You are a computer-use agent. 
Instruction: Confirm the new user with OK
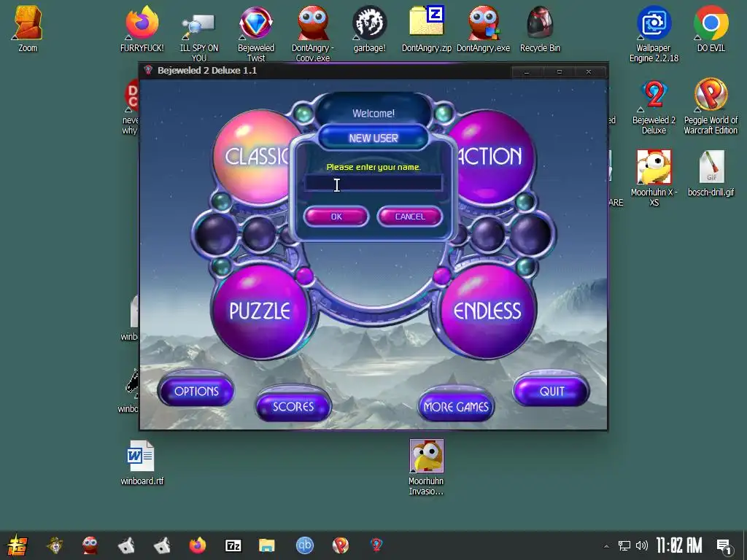(336, 217)
